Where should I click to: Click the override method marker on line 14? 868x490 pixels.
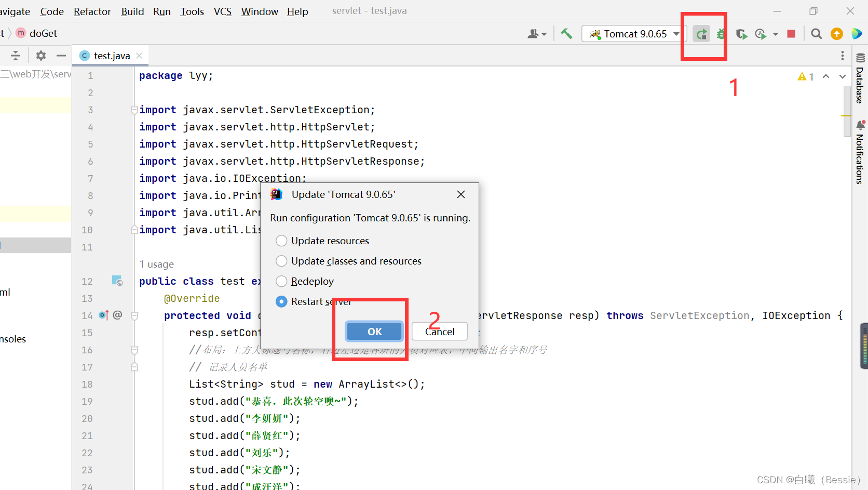(x=103, y=315)
